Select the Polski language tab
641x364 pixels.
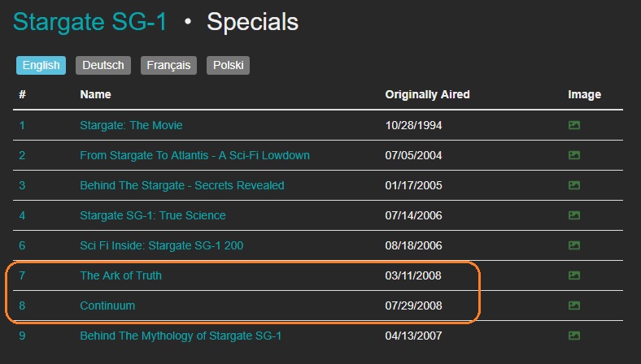(x=228, y=65)
